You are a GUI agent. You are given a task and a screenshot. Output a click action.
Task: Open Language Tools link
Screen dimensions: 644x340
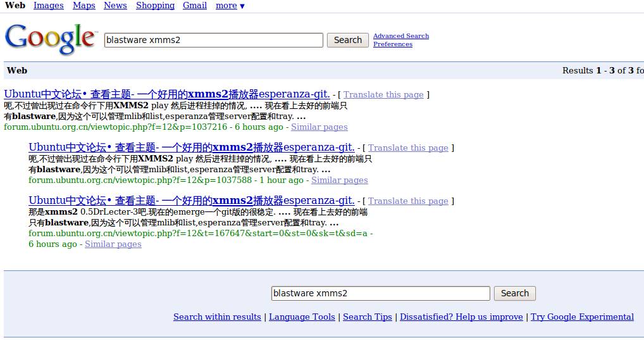302,317
